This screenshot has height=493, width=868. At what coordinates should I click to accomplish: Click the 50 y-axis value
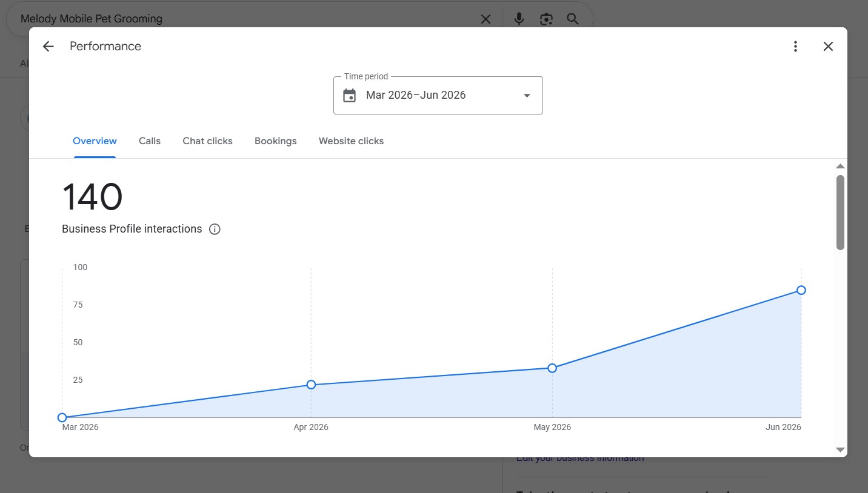78,342
